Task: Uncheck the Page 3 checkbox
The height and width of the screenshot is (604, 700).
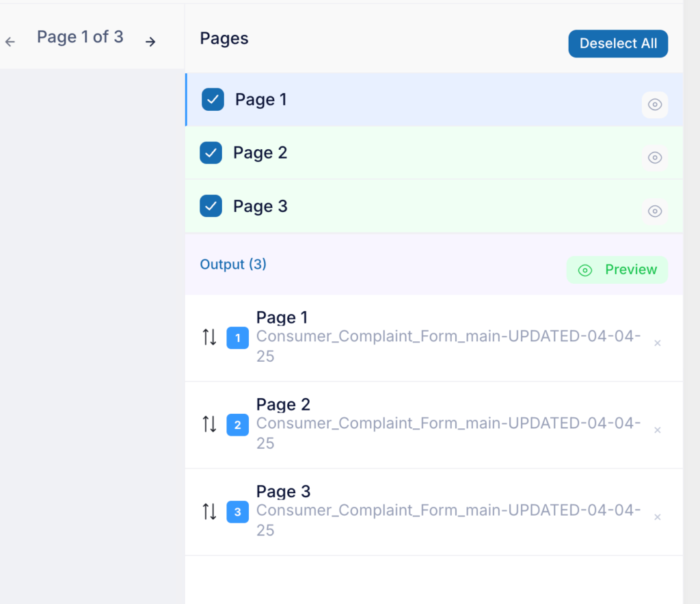Action: [x=211, y=206]
